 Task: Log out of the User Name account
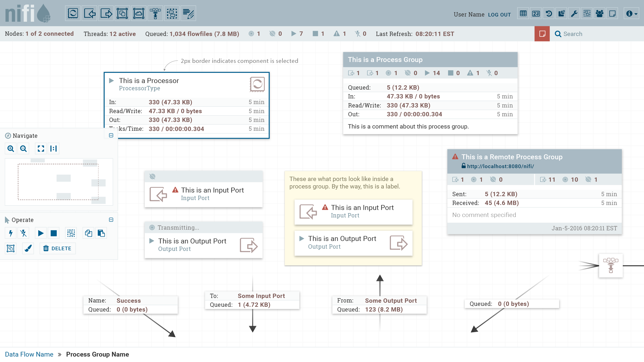(x=499, y=14)
